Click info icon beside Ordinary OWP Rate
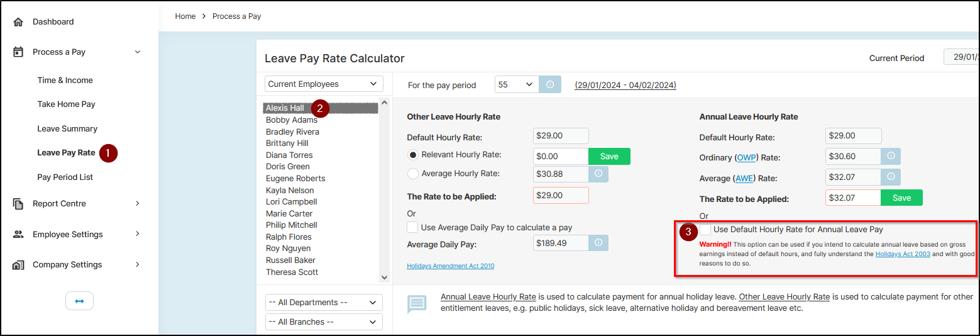 pos(891,156)
